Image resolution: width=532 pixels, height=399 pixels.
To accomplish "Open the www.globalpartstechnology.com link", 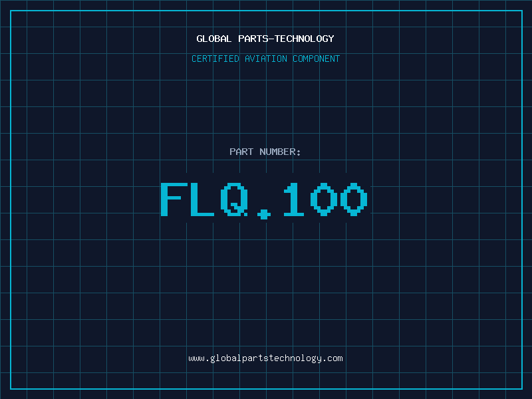I will coord(265,358).
